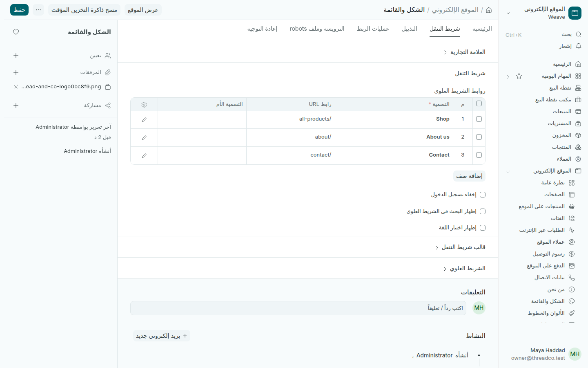Switch to the الرئيسية tab

point(482,29)
